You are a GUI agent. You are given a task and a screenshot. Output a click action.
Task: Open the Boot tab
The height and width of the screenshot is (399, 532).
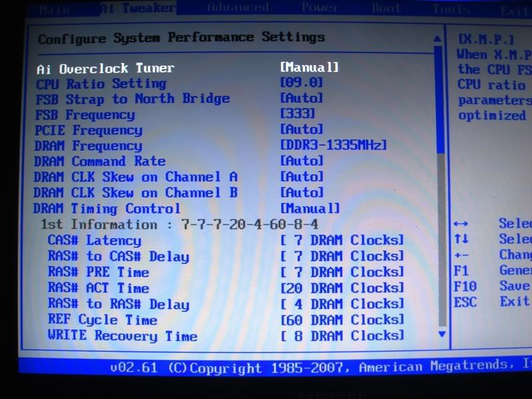pyautogui.click(x=386, y=9)
